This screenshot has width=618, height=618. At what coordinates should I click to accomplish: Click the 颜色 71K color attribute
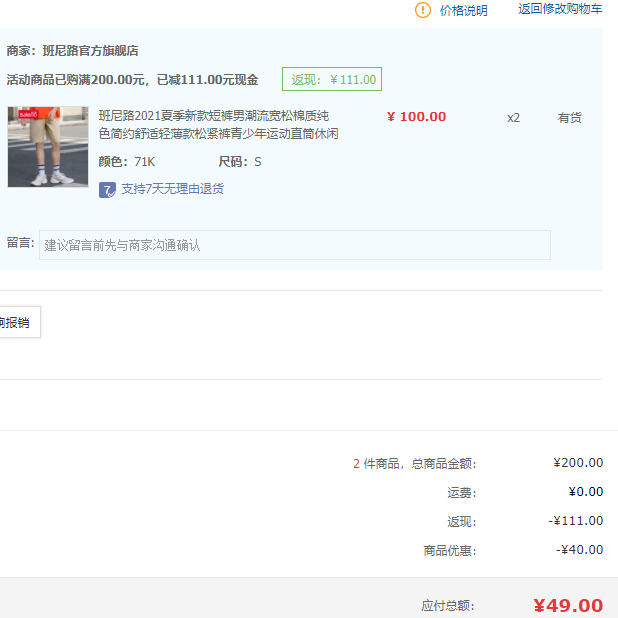coord(127,162)
